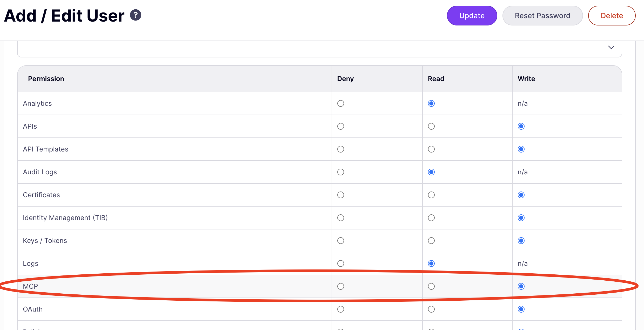Deny Identity Management (TIB) permission

(341, 218)
